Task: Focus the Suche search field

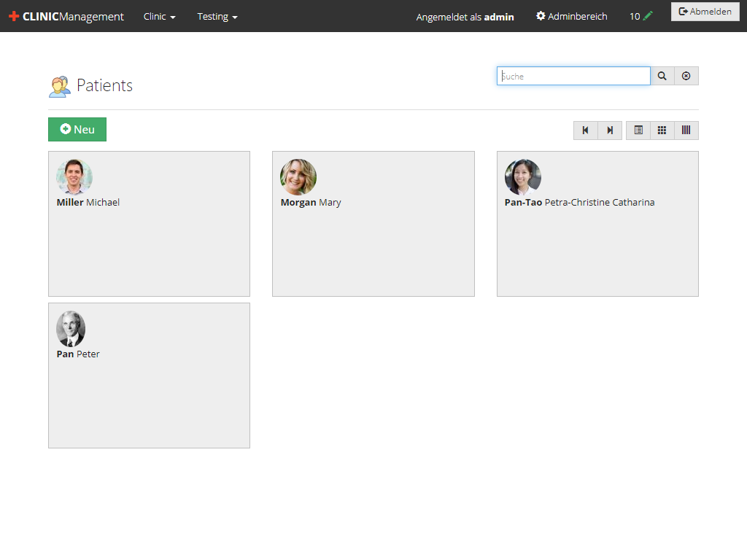Action: [x=573, y=76]
